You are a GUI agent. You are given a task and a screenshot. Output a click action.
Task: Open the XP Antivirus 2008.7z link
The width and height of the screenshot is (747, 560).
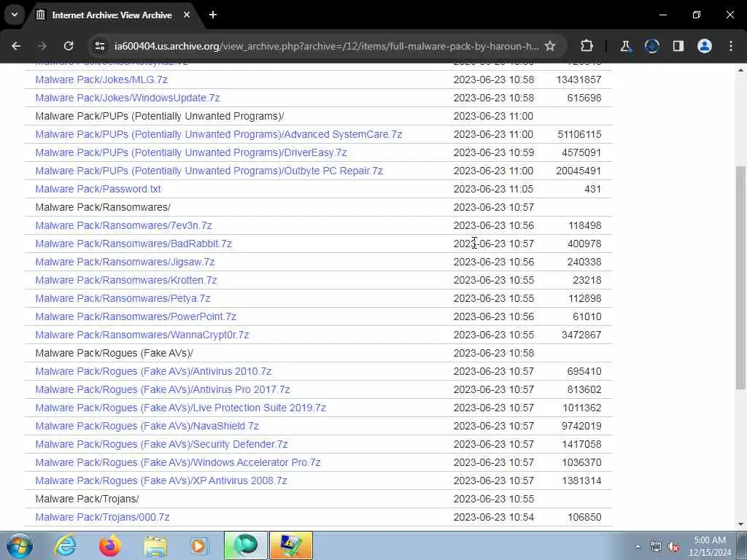pos(161,481)
